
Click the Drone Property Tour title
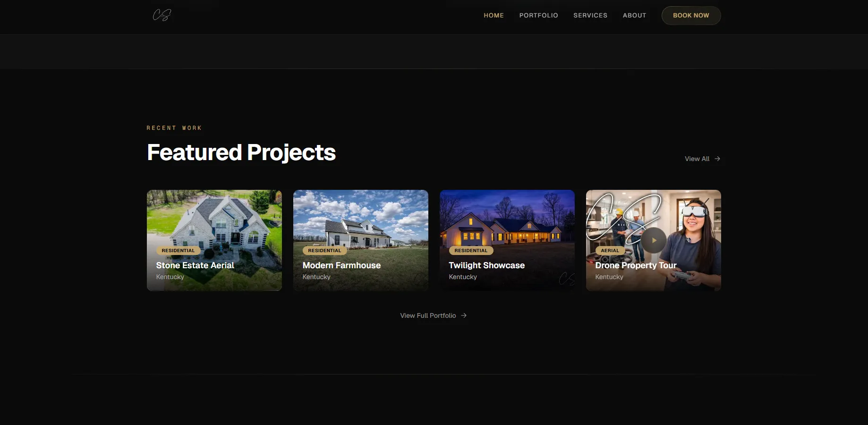635,265
